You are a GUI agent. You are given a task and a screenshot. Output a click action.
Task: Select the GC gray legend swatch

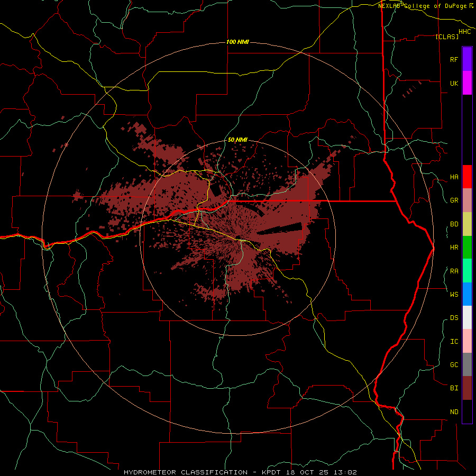tap(467, 364)
